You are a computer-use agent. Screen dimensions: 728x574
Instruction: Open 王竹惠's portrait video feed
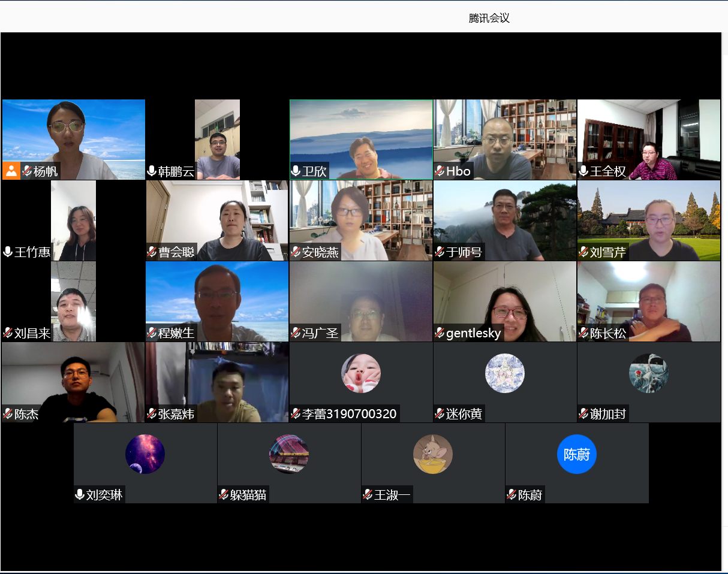[x=73, y=220]
